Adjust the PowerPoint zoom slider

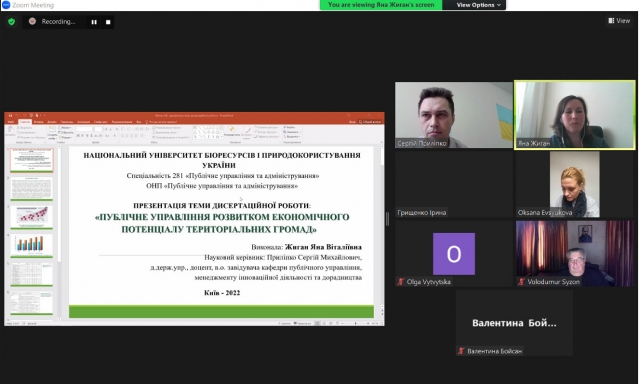point(356,324)
